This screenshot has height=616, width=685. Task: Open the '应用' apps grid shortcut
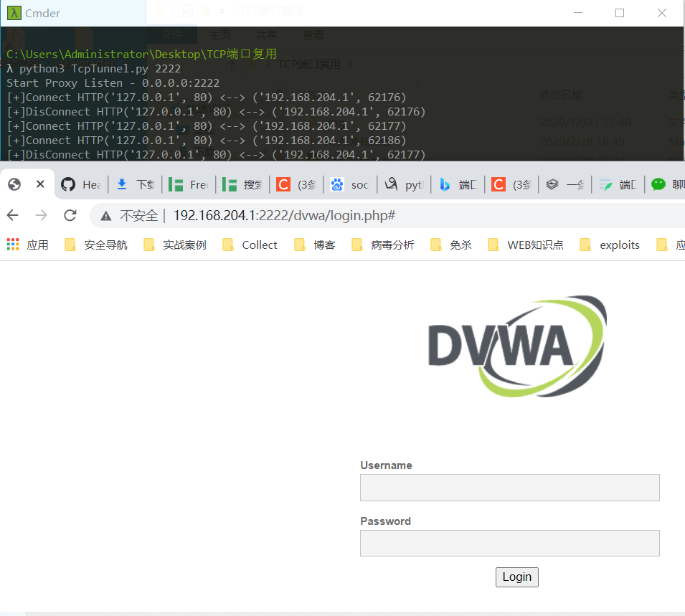pyautogui.click(x=28, y=245)
